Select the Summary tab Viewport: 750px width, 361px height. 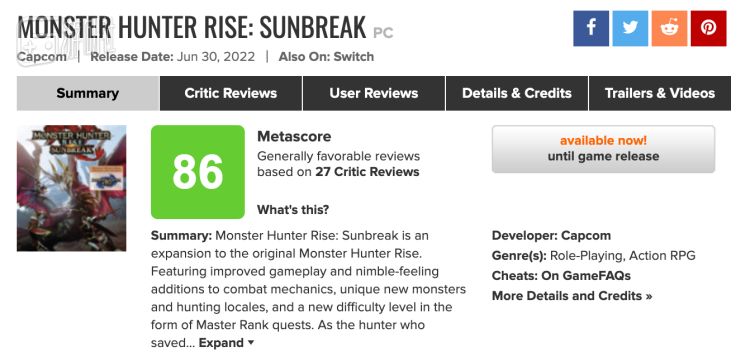click(88, 93)
